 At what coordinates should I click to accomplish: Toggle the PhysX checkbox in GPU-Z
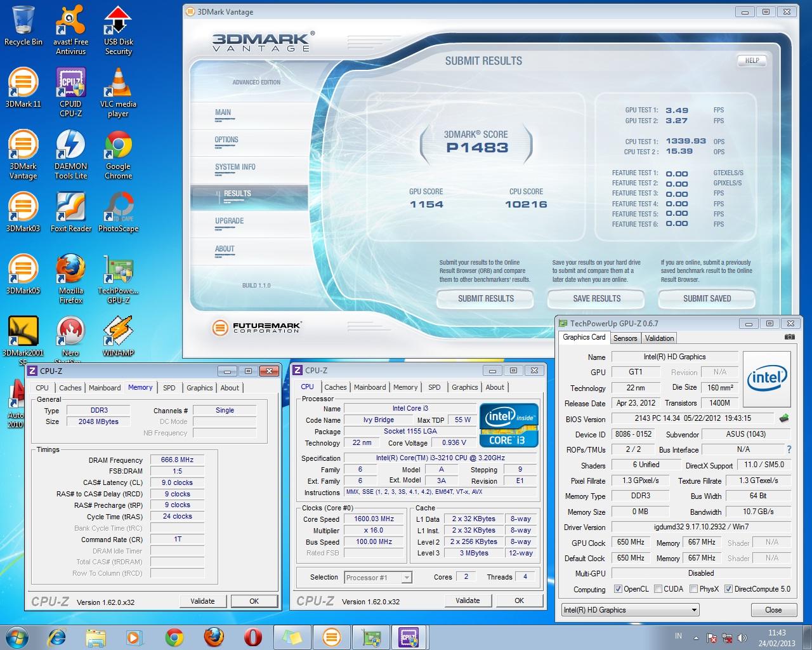(693, 589)
